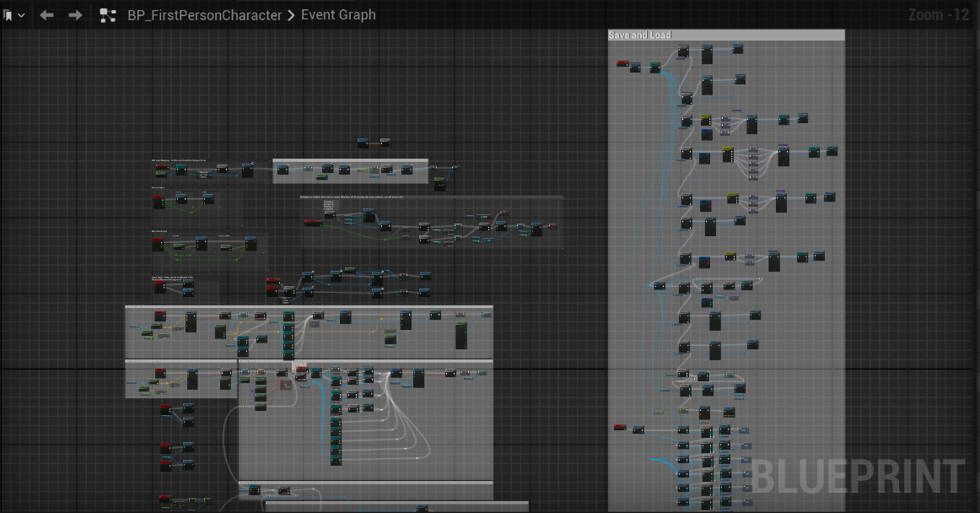
Task: Click the left node of the isolated top node pair
Action: 363,143
